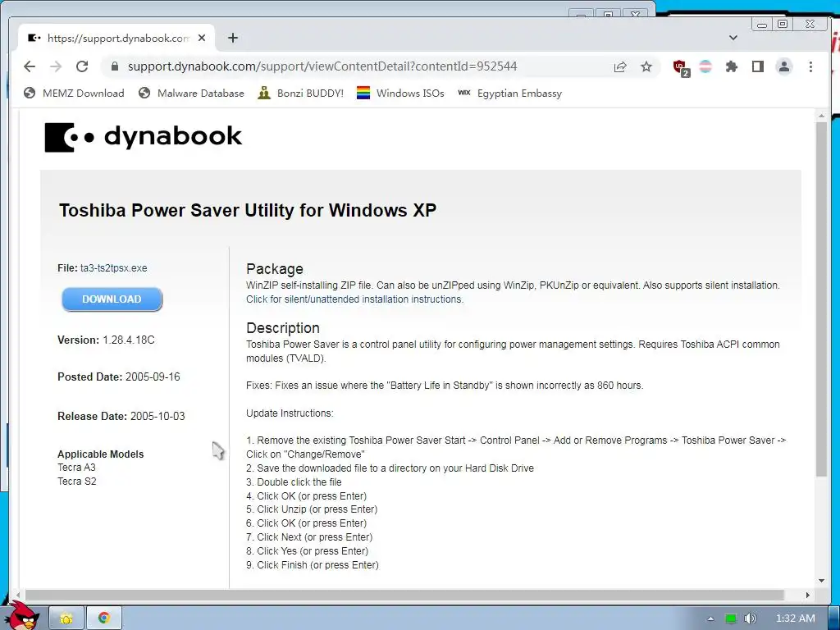This screenshot has width=840, height=630.
Task: Click the blue DOWNLOAD button
Action: click(x=112, y=299)
